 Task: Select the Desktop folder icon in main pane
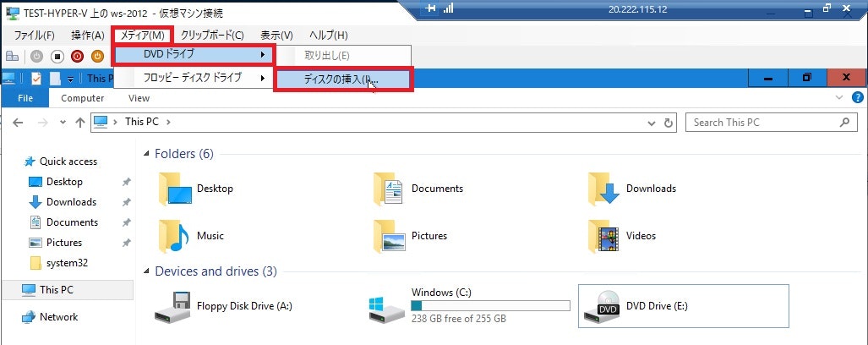[174, 189]
